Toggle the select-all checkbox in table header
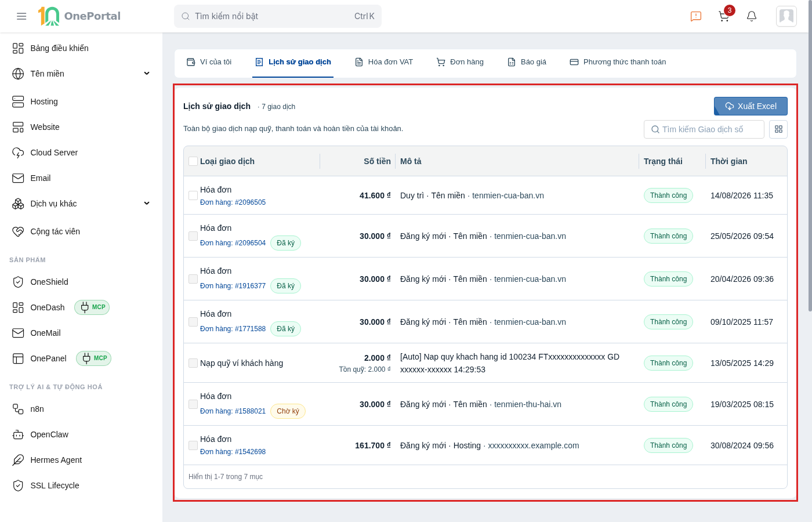The width and height of the screenshot is (812, 522). point(193,161)
